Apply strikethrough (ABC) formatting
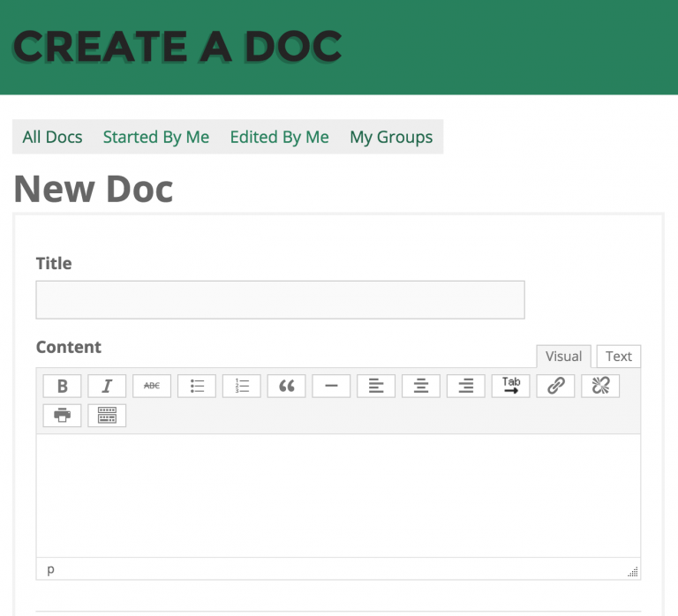This screenshot has height=616, width=678. tap(152, 386)
